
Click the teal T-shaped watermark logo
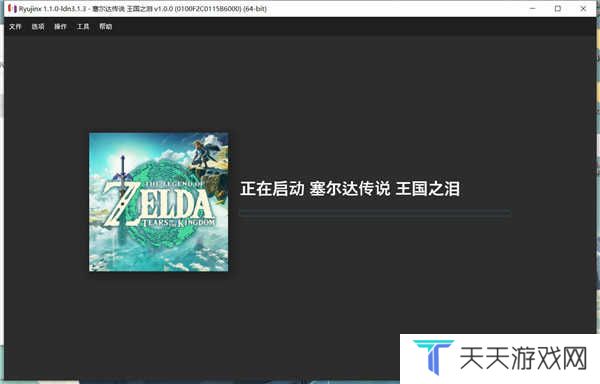[434, 357]
